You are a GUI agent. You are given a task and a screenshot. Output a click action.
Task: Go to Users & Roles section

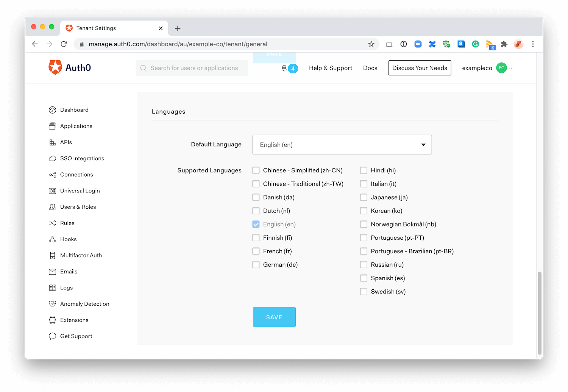coord(78,207)
